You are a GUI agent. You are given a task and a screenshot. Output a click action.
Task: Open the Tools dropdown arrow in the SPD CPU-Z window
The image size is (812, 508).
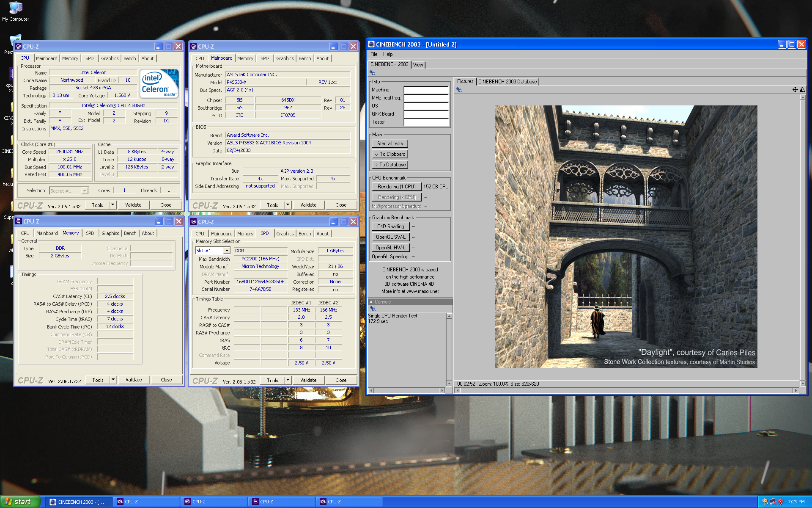(288, 380)
